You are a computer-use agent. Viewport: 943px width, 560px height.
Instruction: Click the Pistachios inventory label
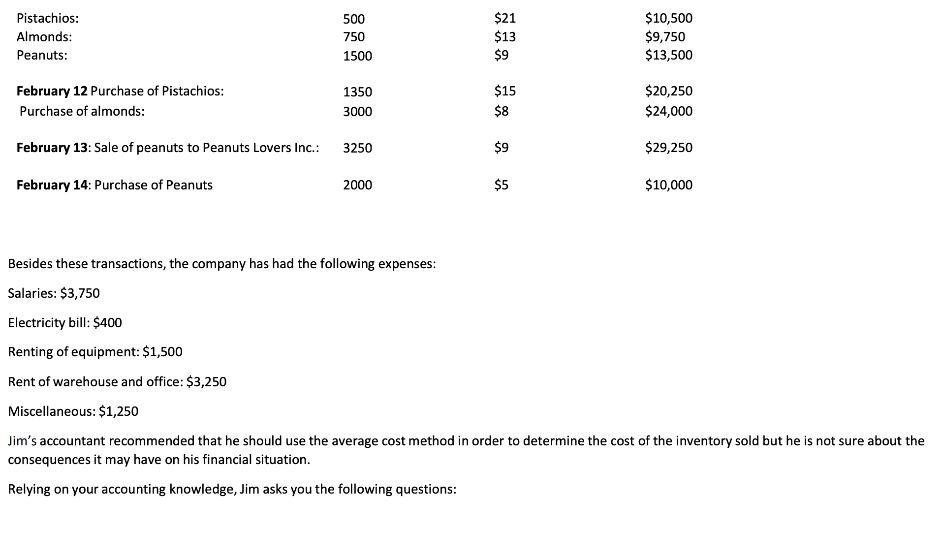47,18
